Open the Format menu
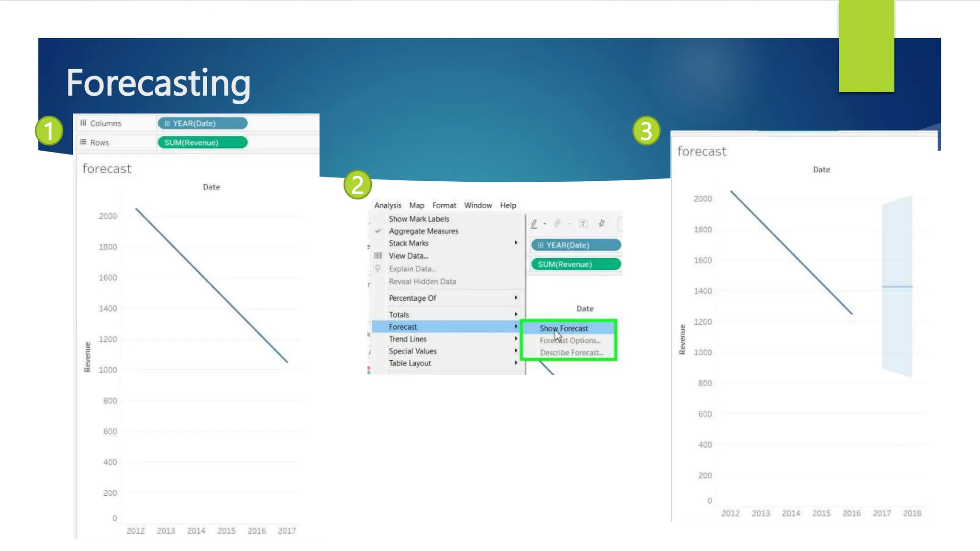This screenshot has height=551, width=980. (x=444, y=205)
